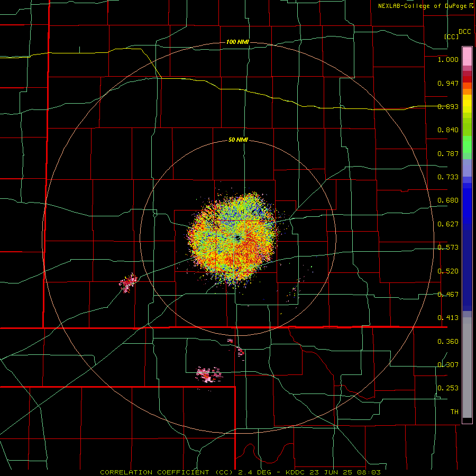Click the CORRELATION COEFFICIENT caption at bottom
The height and width of the screenshot is (476, 476).
coord(240,472)
